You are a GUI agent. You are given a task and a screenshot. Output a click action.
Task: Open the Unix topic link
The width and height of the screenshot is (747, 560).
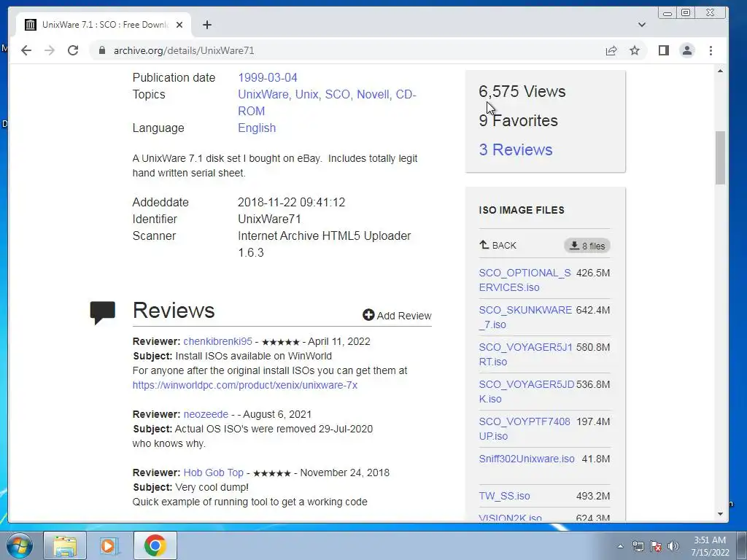click(306, 94)
